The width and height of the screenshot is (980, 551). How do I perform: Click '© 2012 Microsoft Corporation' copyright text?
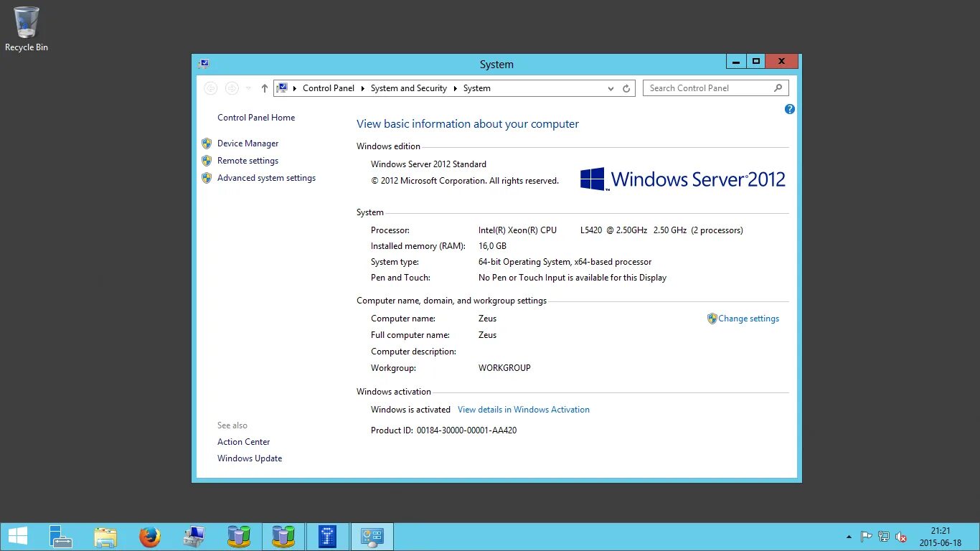[x=428, y=181]
